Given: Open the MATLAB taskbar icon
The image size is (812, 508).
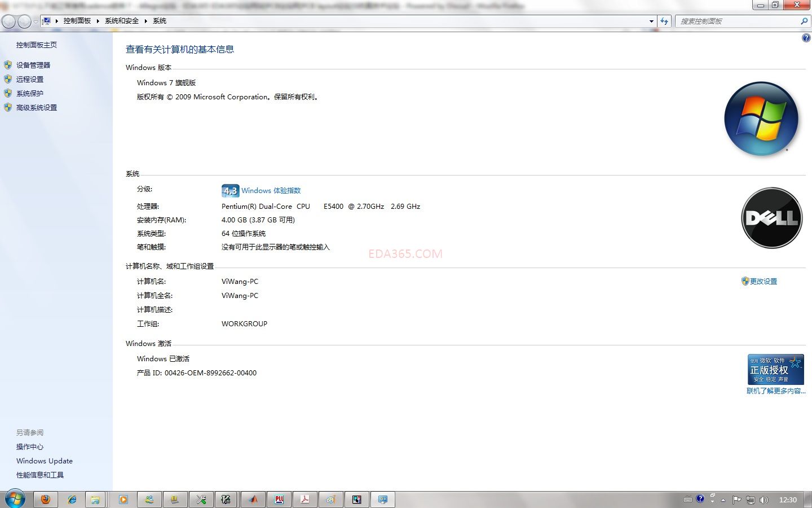Looking at the screenshot, I should (x=253, y=500).
